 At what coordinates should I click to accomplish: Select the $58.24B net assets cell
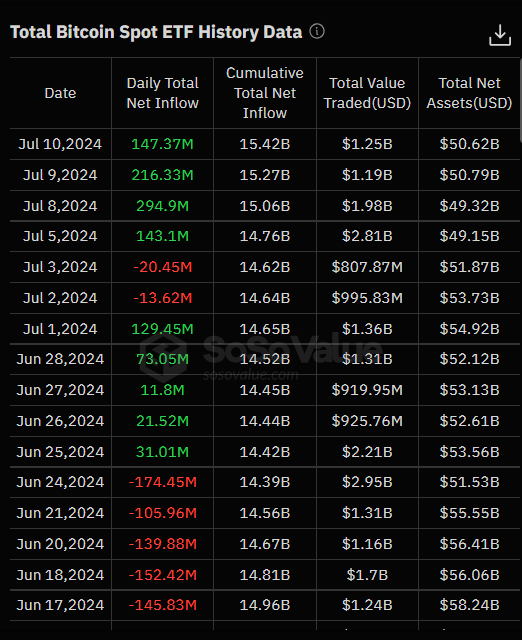tap(469, 605)
